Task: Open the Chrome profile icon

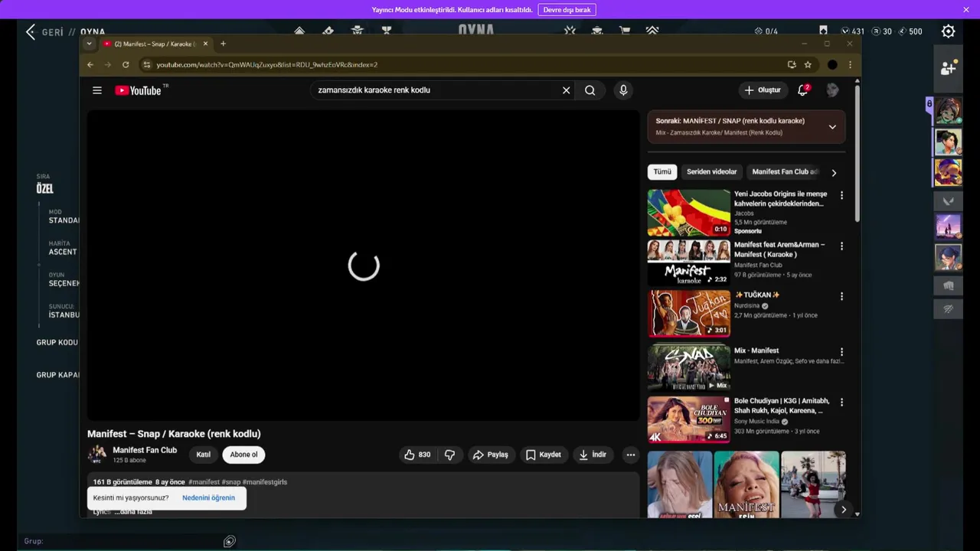Action: click(832, 65)
